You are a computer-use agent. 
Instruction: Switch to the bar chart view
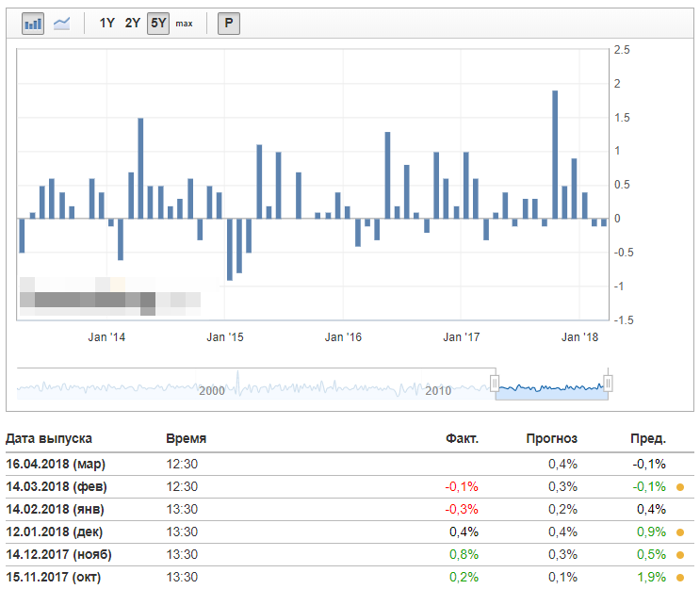(33, 24)
